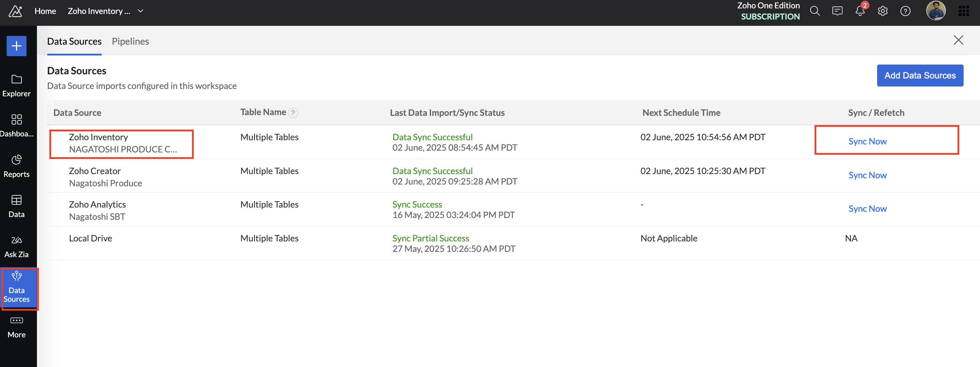Image resolution: width=980 pixels, height=367 pixels.
Task: Click the Zoho Analytics logo icon
Action: tap(15, 11)
